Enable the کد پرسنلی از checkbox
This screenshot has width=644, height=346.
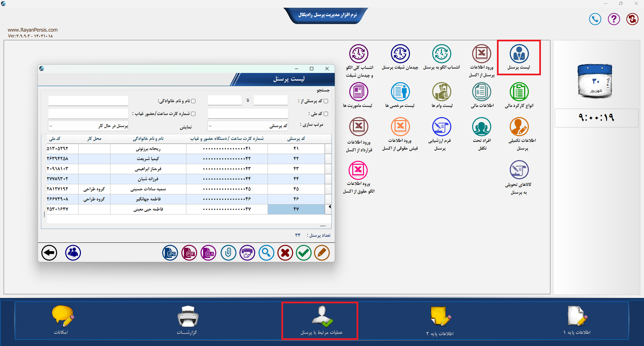(x=326, y=101)
